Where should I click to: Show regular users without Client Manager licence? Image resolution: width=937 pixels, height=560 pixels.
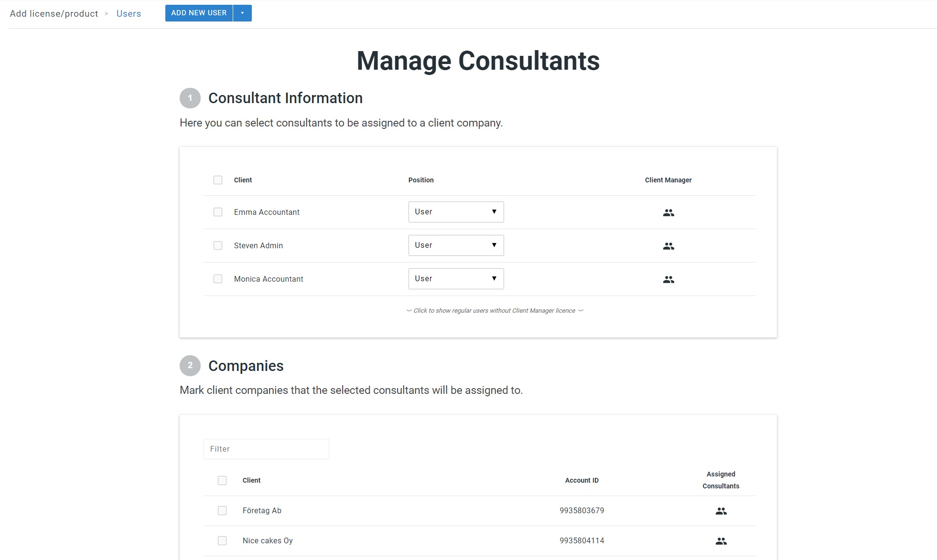(x=495, y=311)
